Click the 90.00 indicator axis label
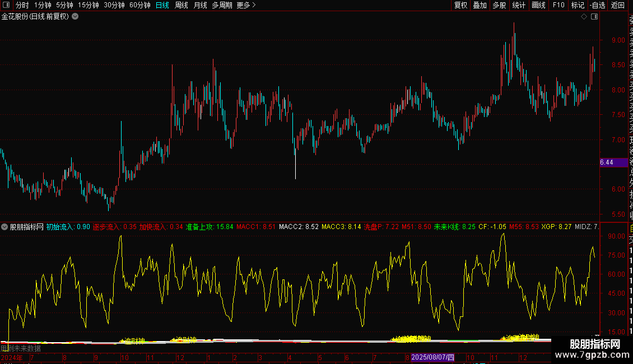The image size is (633, 364). (616, 236)
